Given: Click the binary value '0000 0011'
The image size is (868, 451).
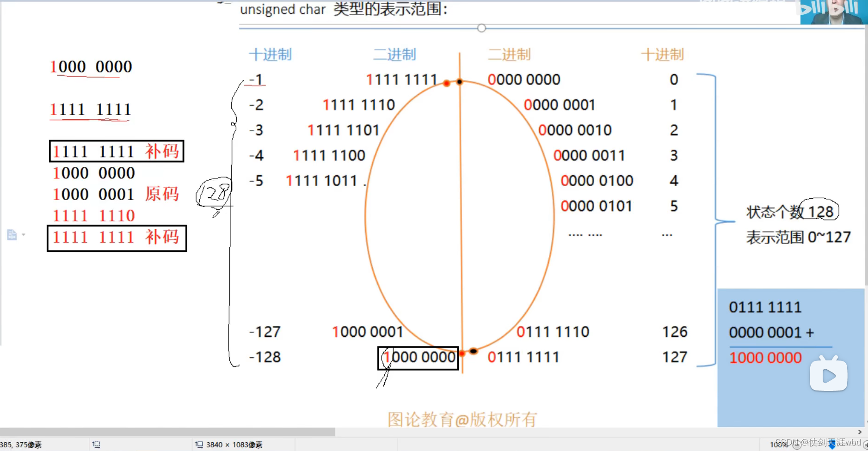Looking at the screenshot, I should [x=589, y=156].
